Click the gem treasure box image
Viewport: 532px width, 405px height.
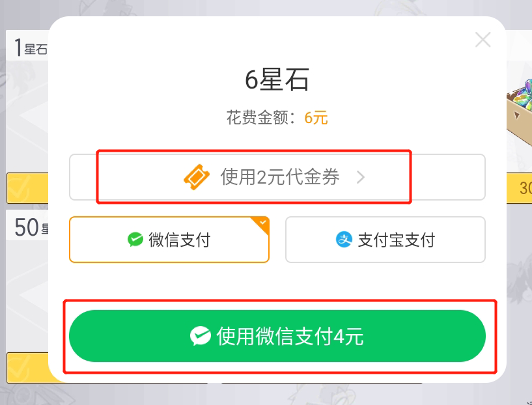(x=519, y=104)
